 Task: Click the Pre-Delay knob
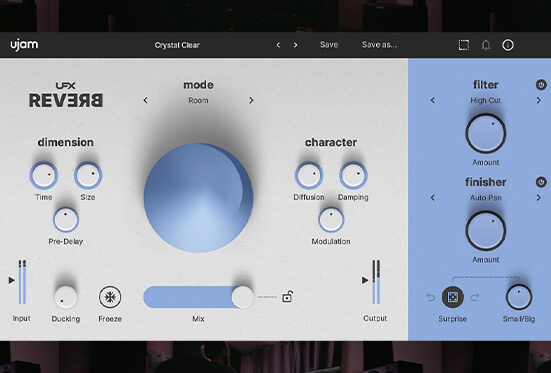66,220
